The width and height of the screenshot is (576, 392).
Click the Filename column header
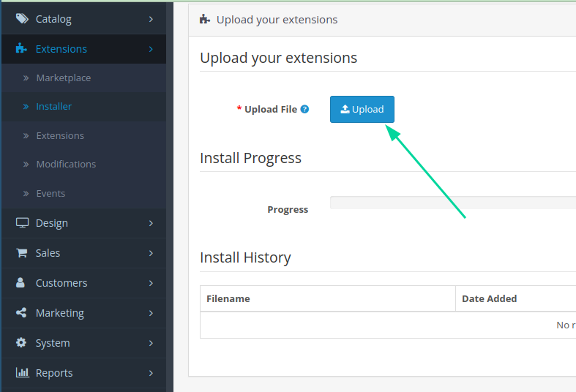coord(228,298)
